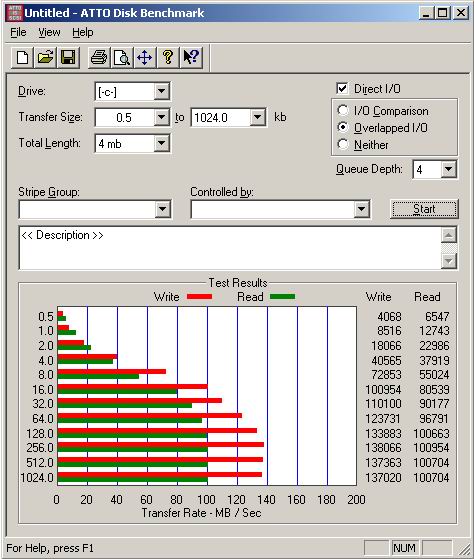Screen dimensions: 474x559
Task: Click the NUM indicator in status bar
Action: tap(404, 548)
